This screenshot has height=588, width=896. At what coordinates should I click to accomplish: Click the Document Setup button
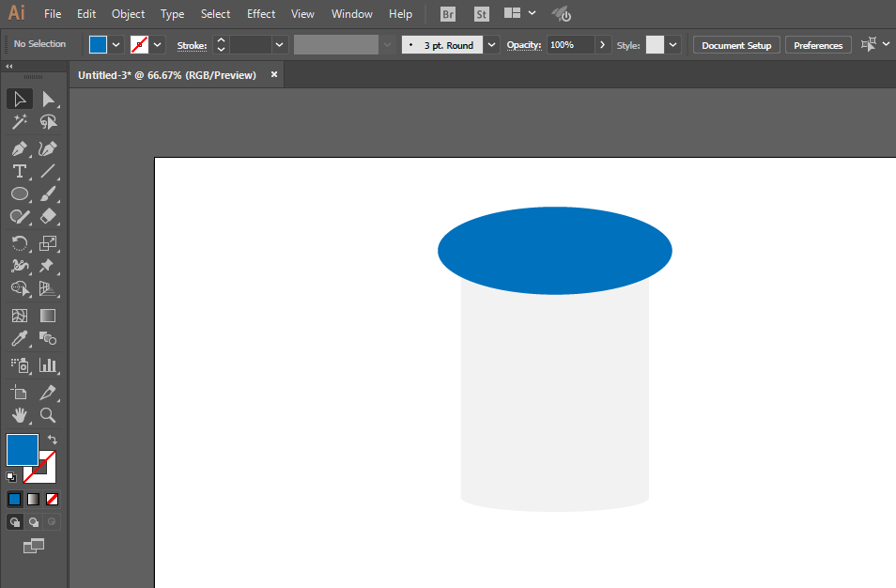coord(736,45)
